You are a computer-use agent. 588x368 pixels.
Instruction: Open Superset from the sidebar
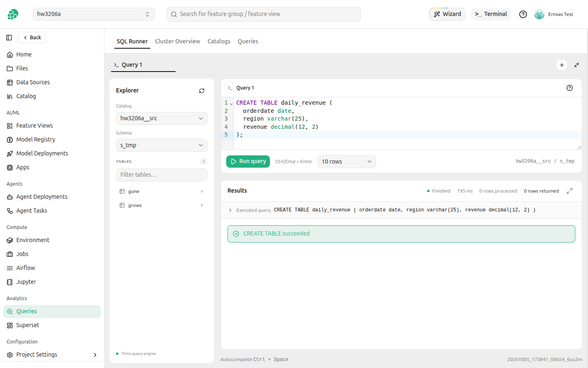[x=52, y=325]
